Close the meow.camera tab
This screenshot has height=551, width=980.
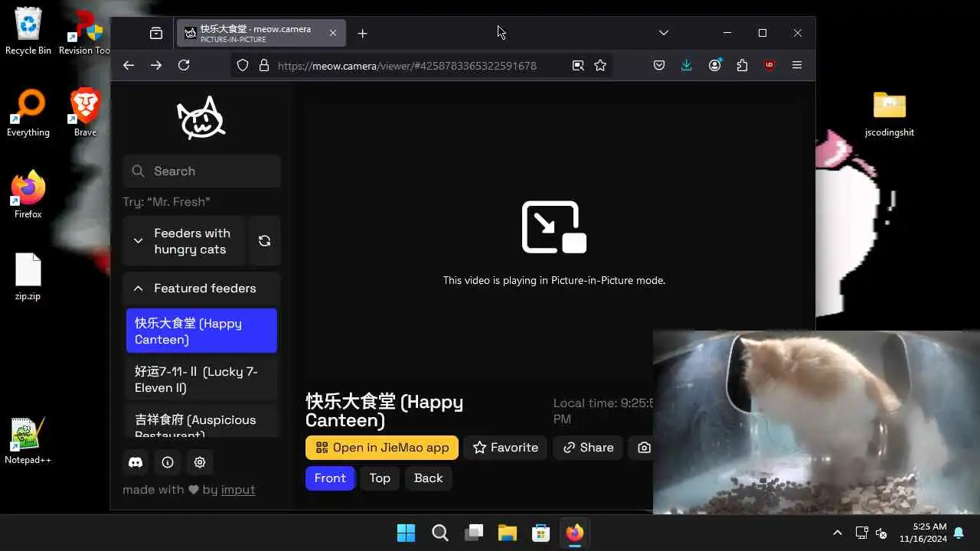[x=332, y=34]
